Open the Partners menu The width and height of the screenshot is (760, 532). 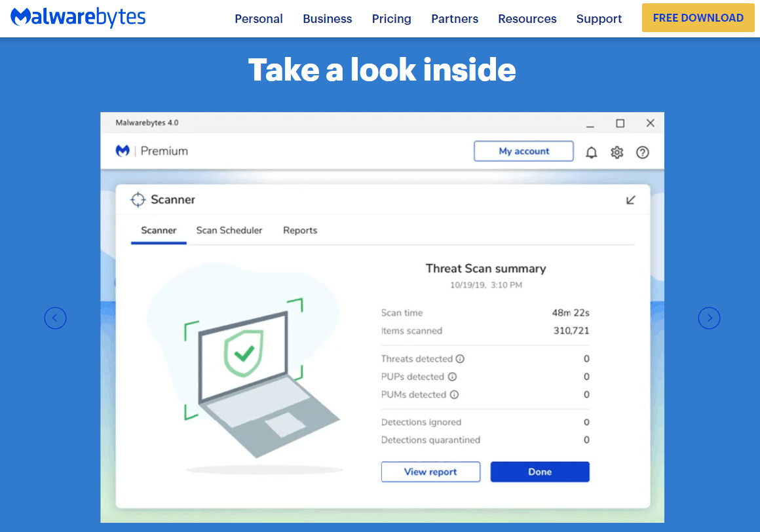click(x=455, y=19)
